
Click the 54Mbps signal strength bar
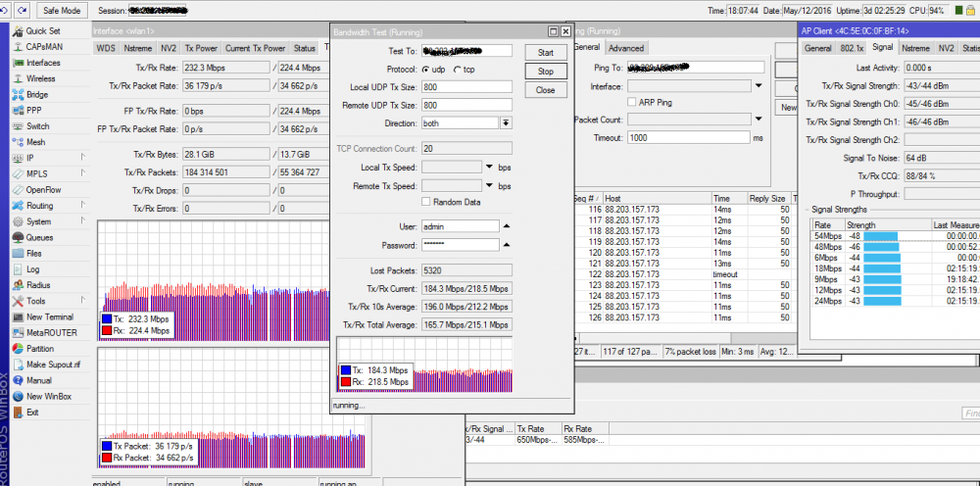(880, 235)
